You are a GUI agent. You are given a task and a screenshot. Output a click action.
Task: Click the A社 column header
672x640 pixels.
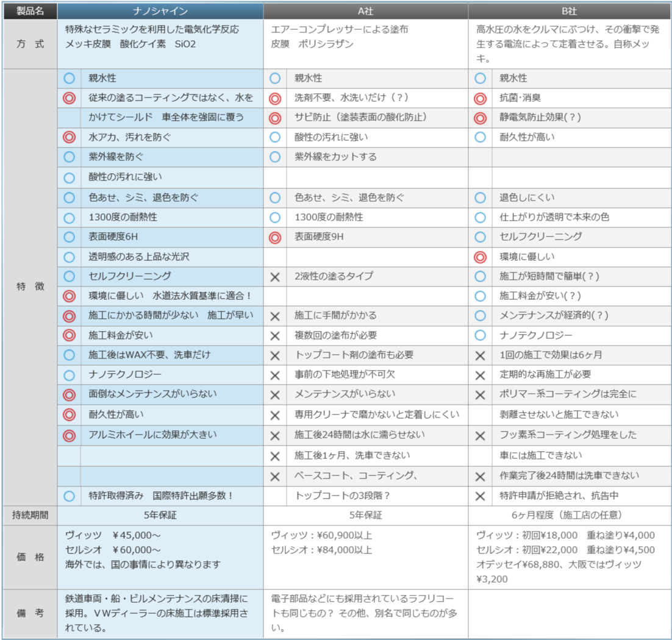click(365, 11)
